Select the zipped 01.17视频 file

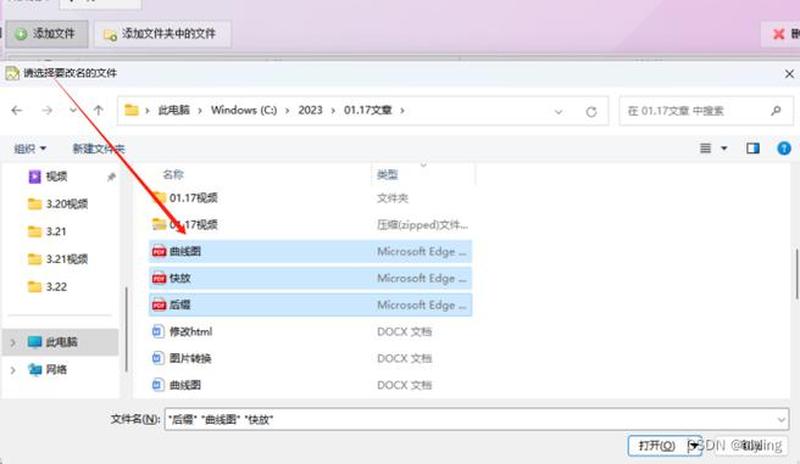tap(310, 225)
